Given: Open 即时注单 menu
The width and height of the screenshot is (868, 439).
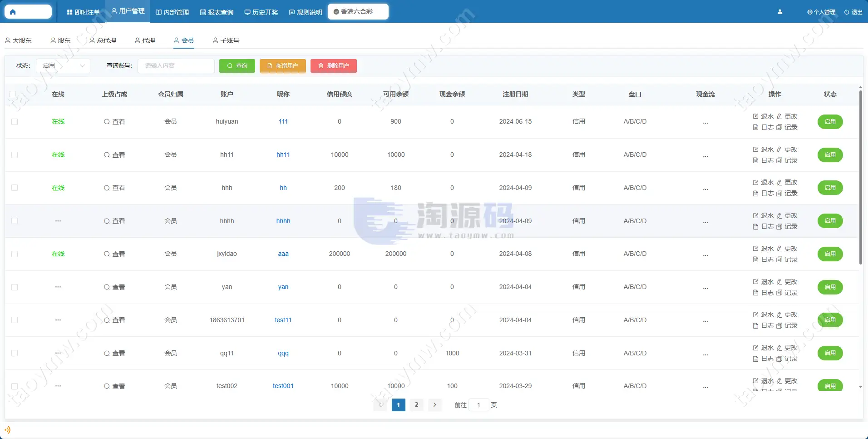Looking at the screenshot, I should [x=84, y=12].
